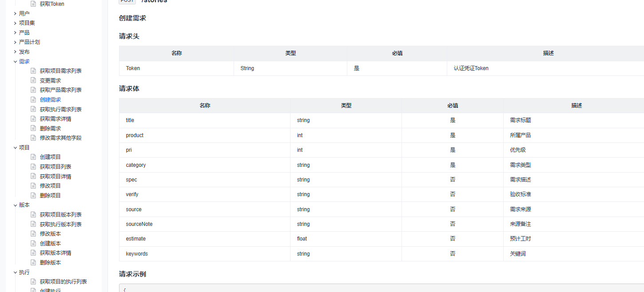This screenshot has width=644, height=292.
Task: Click document icon beside 获取产品需求列表
Action: click(x=33, y=90)
